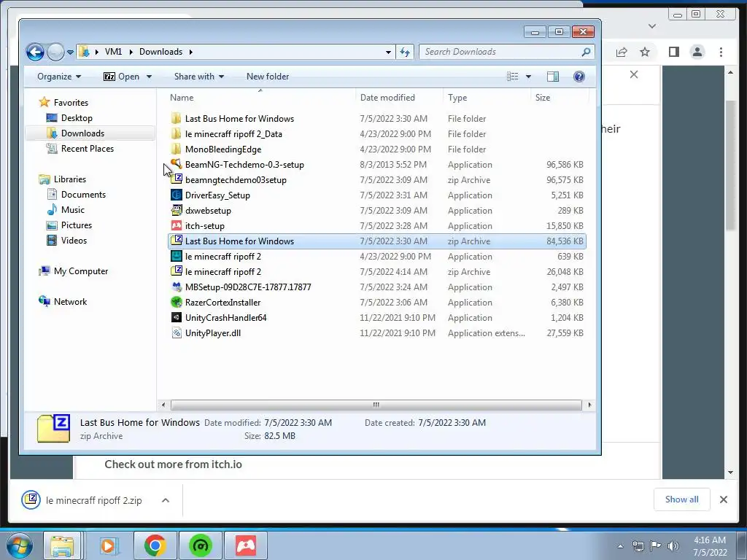Expand the view options dropdown arrow
Viewport: 747px width, 560px height.
click(x=528, y=77)
